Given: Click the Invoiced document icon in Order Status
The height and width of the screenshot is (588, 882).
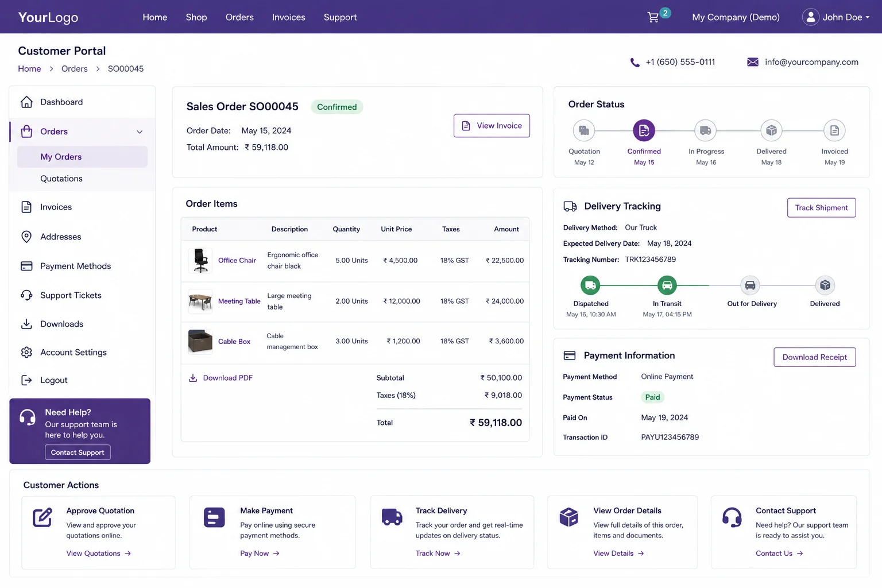Looking at the screenshot, I should (834, 130).
